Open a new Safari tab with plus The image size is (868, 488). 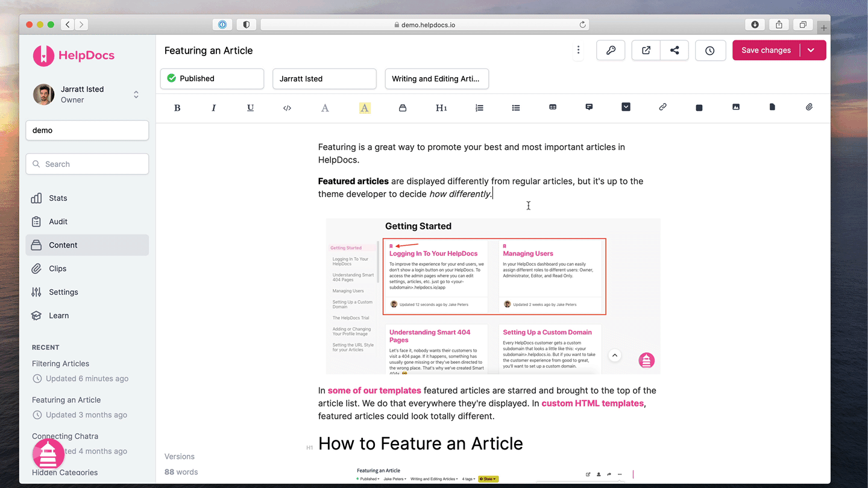click(824, 28)
